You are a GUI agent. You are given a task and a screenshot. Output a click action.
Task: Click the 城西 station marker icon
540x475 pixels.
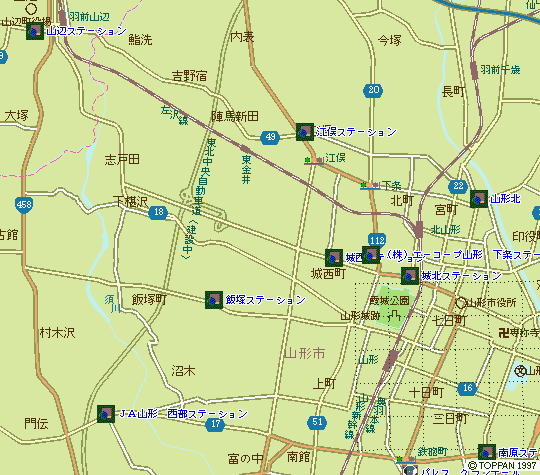334,258
